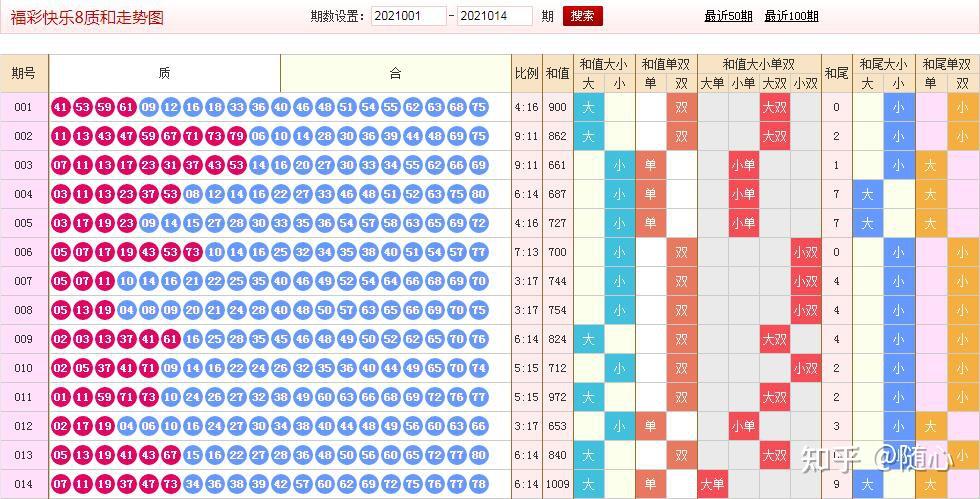Image resolution: width=980 pixels, height=499 pixels.
Task: Click the 和值 column header
Action: 558,73
